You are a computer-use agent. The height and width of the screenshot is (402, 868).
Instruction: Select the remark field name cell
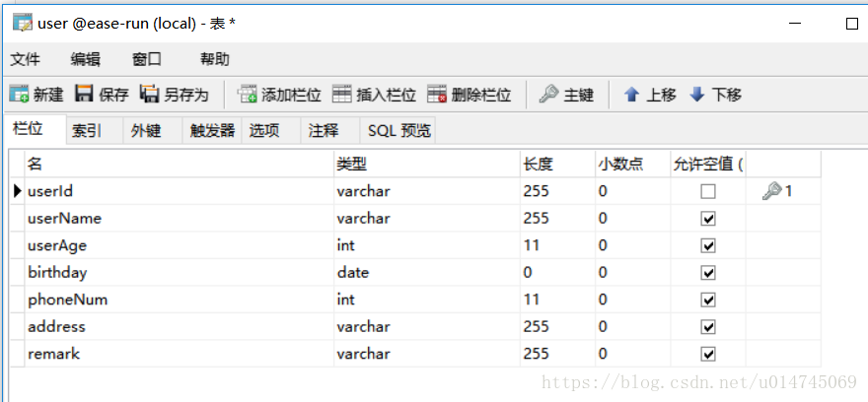(180, 354)
